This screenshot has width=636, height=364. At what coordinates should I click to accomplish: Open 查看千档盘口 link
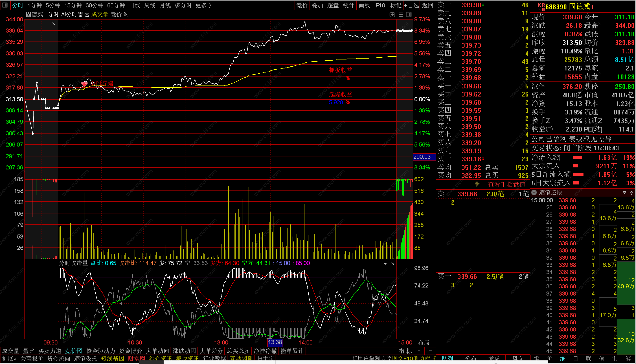(x=507, y=184)
